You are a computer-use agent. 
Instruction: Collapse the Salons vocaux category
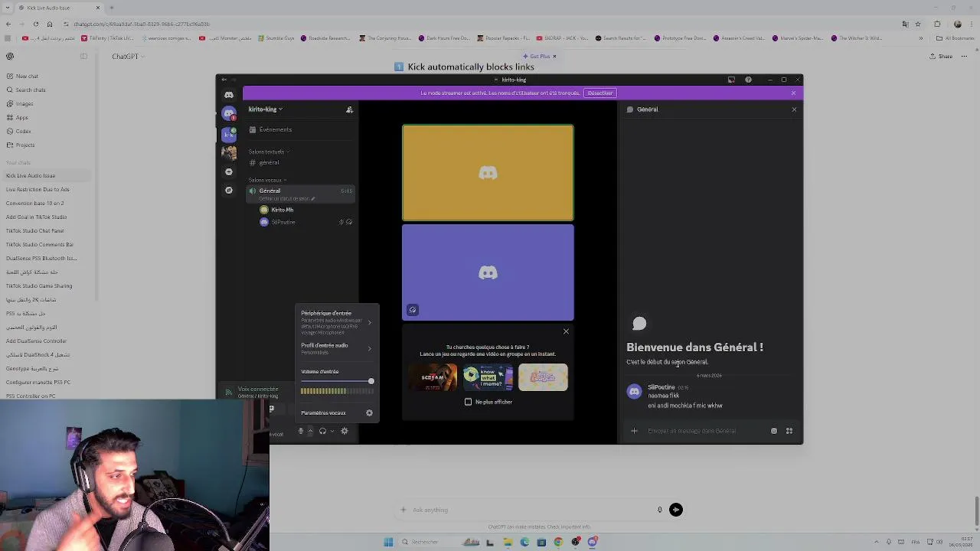click(x=266, y=180)
